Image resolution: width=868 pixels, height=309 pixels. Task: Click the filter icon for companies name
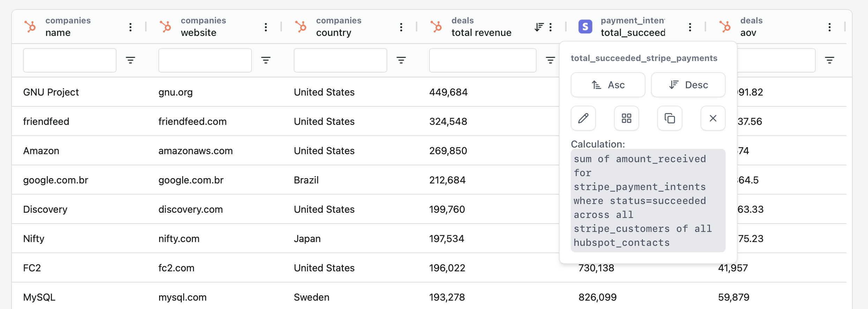click(x=130, y=60)
